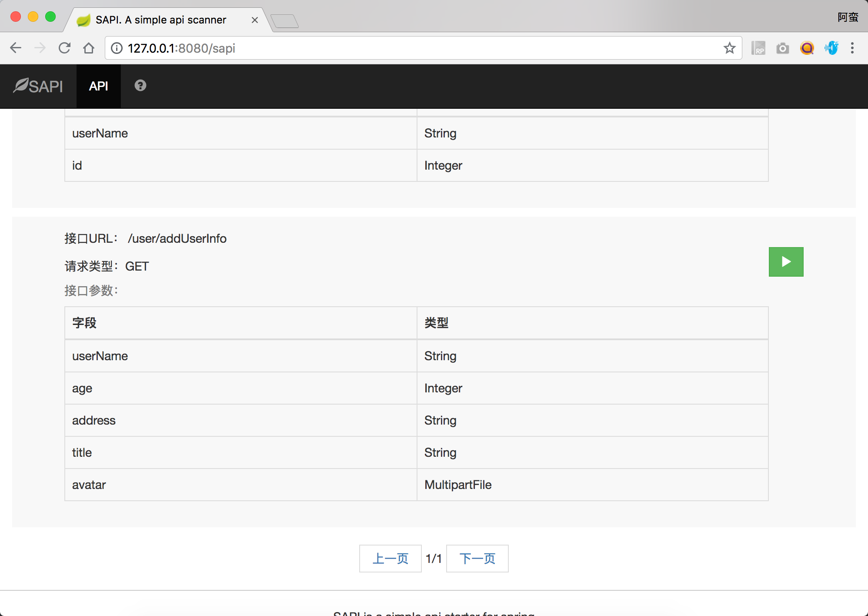Click the 上一页 previous page button

pyautogui.click(x=390, y=559)
